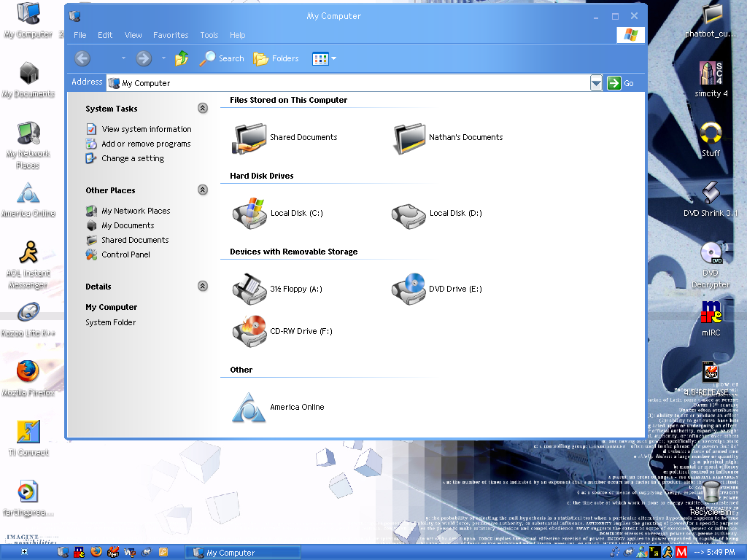The width and height of the screenshot is (747, 560).
Task: Click the My Computer taskbar button
Action: coord(242,553)
